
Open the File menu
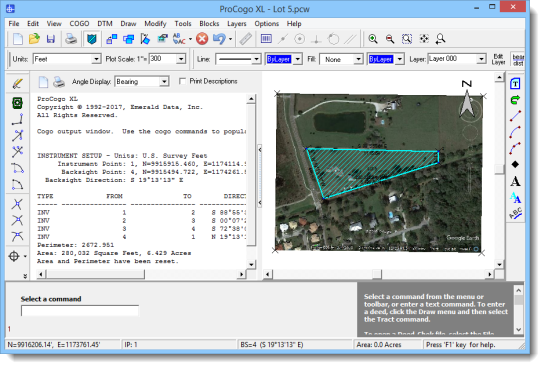point(14,24)
